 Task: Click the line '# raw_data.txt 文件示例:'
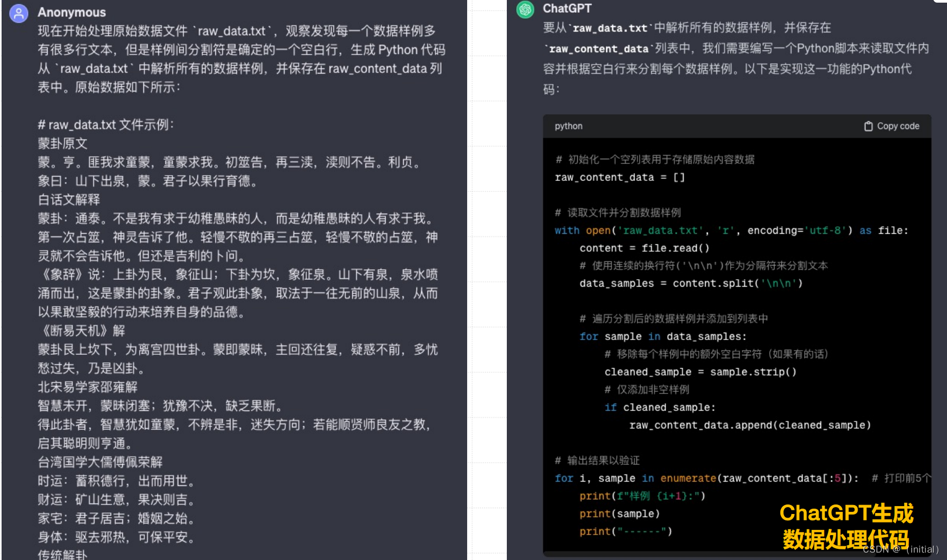tap(106, 125)
